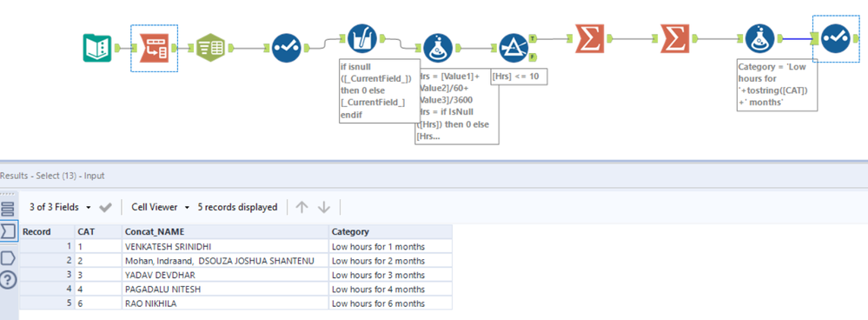Viewport: 868px width, 320px height.
Task: Select the Multi-Field Formula beaker tool
Action: point(362,39)
